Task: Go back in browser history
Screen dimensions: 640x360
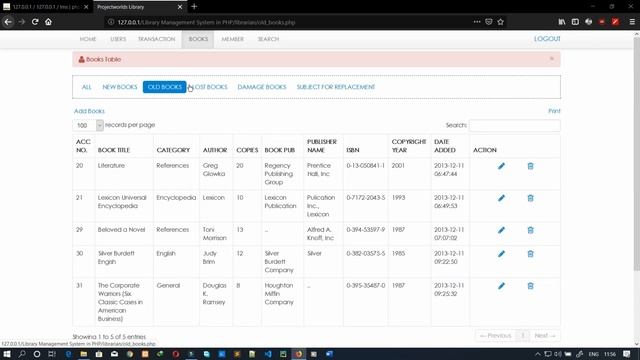Action: [x=8, y=22]
